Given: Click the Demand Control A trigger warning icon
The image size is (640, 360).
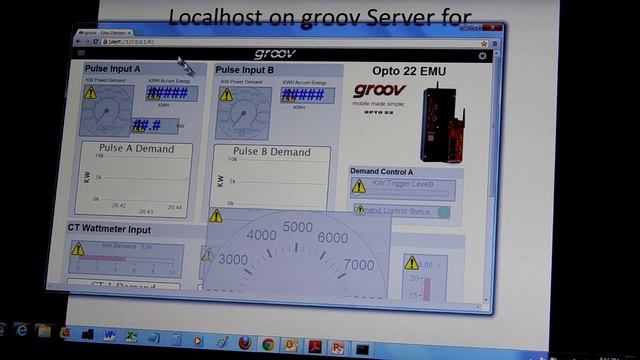Looking at the screenshot, I should coord(359,187).
